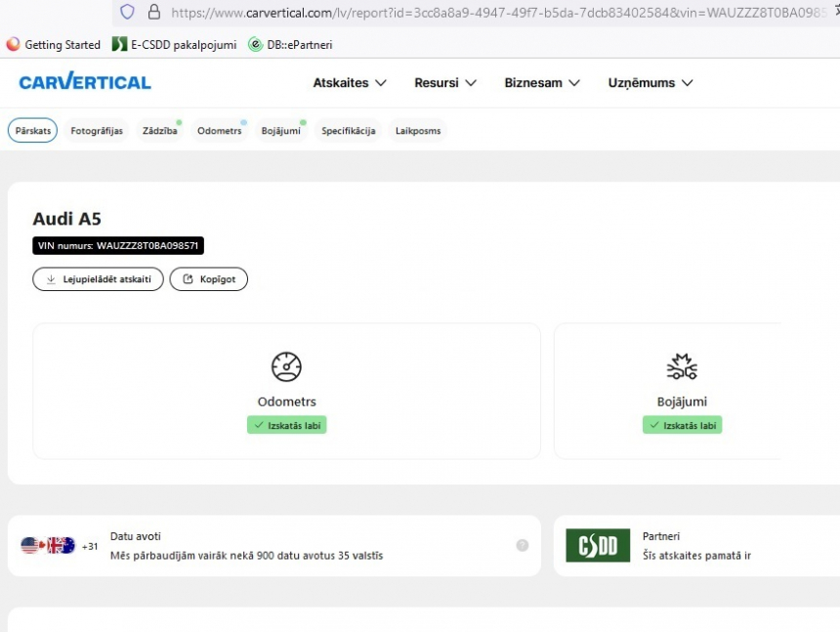Click the shield tracking protection icon

pyautogui.click(x=127, y=12)
